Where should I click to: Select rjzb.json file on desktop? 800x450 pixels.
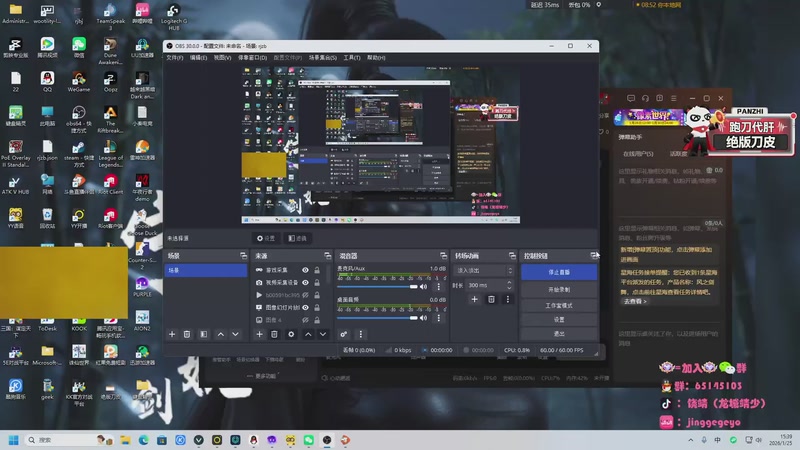pyautogui.click(x=47, y=151)
